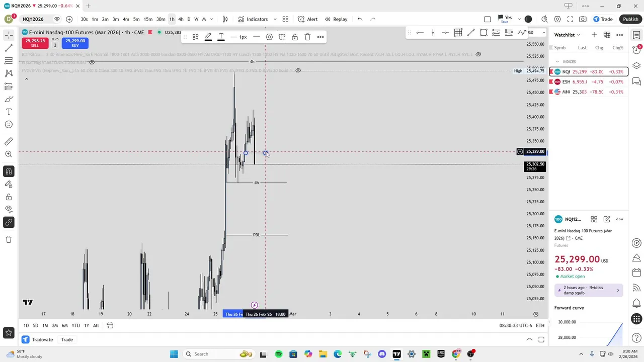Open go to date calendar icon
Image resolution: width=644 pixels, height=362 pixels.
point(110,325)
